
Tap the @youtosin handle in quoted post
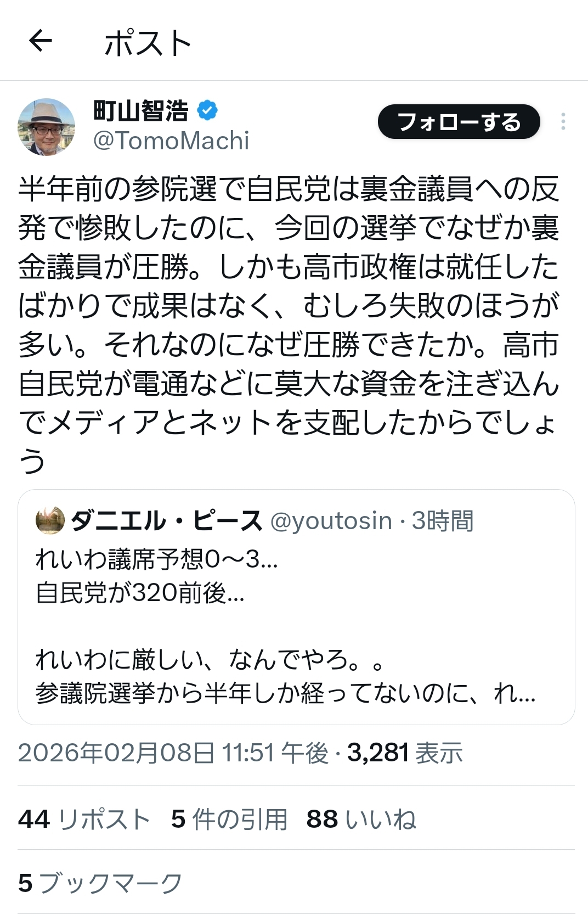(x=331, y=521)
